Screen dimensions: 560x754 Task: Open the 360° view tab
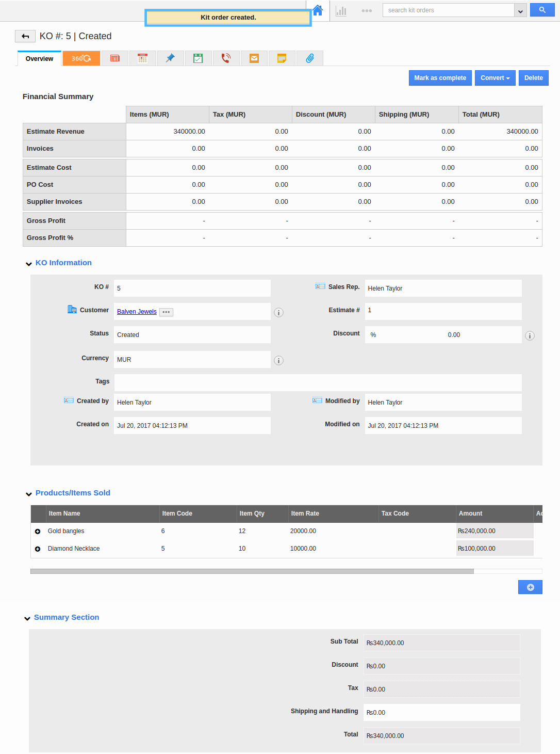click(x=81, y=58)
